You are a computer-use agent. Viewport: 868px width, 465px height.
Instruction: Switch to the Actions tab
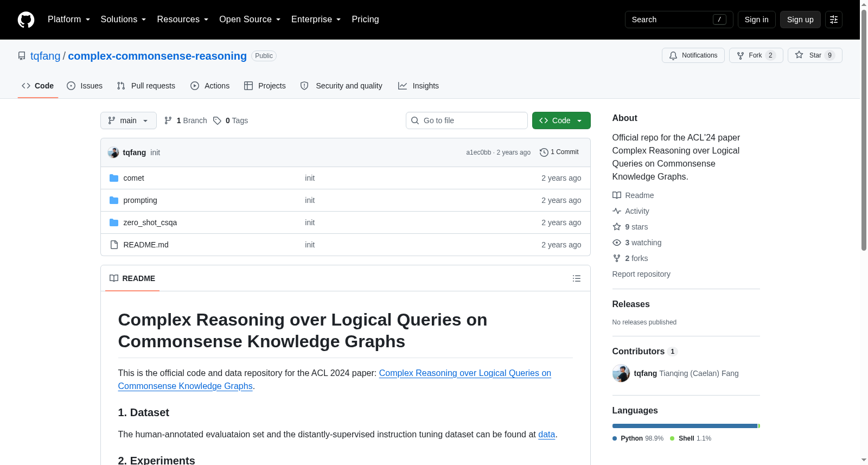click(x=210, y=86)
